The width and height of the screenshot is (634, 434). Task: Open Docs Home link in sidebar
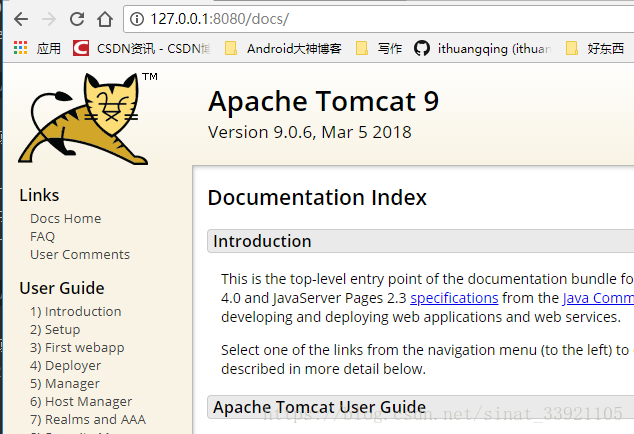point(66,218)
